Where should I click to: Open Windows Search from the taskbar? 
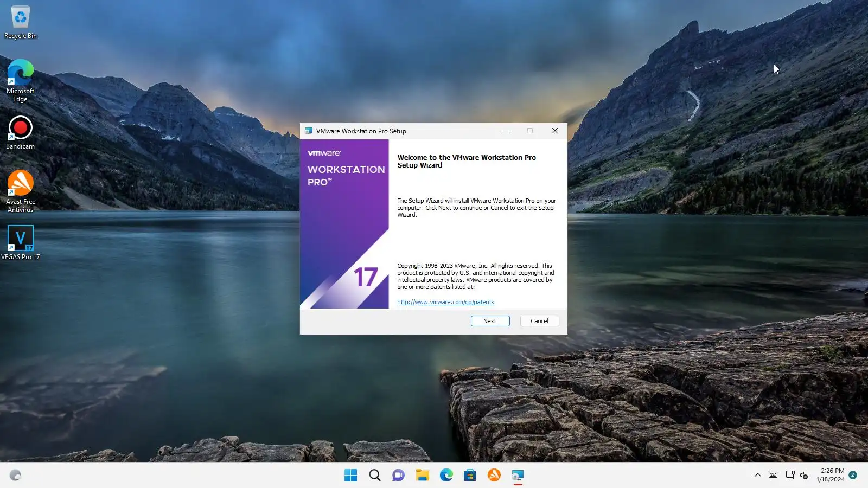[x=375, y=476]
